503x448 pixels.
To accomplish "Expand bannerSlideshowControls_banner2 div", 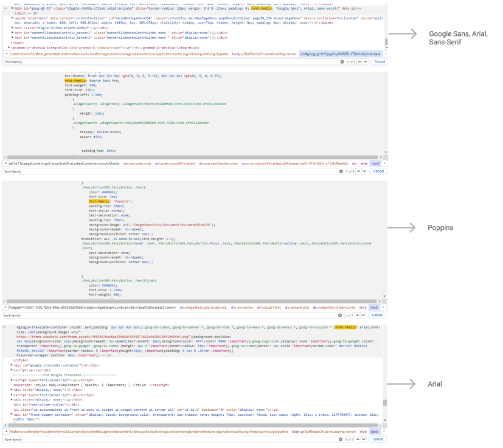I will coord(13,38).
